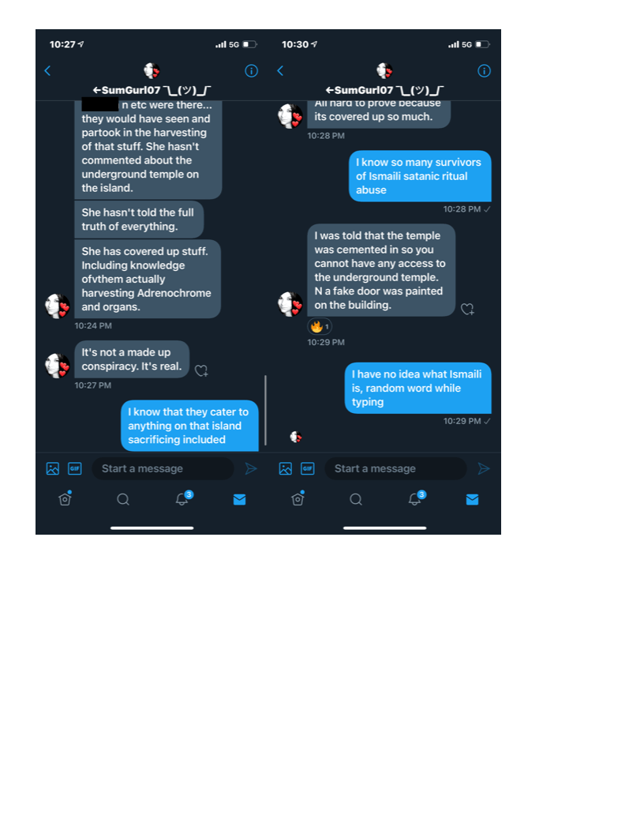This screenshot has height=834, width=644.
Task: React to "It's not a made up conspiracy" message
Action: (x=200, y=370)
